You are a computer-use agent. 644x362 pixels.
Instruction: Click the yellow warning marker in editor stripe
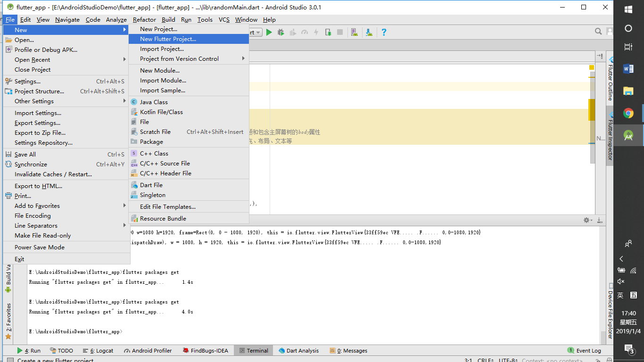coord(592,67)
